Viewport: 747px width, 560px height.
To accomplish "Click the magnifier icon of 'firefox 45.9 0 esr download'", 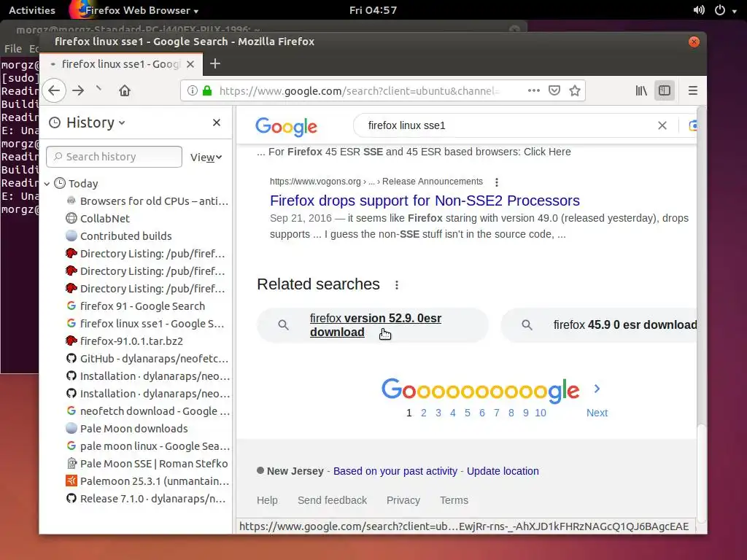I will [527, 324].
